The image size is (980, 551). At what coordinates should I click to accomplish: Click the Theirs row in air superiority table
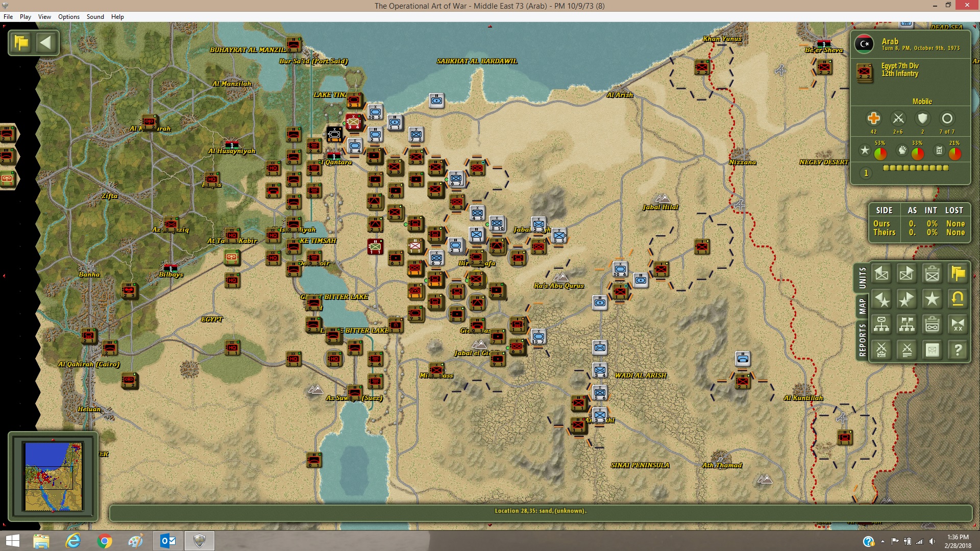tap(919, 232)
